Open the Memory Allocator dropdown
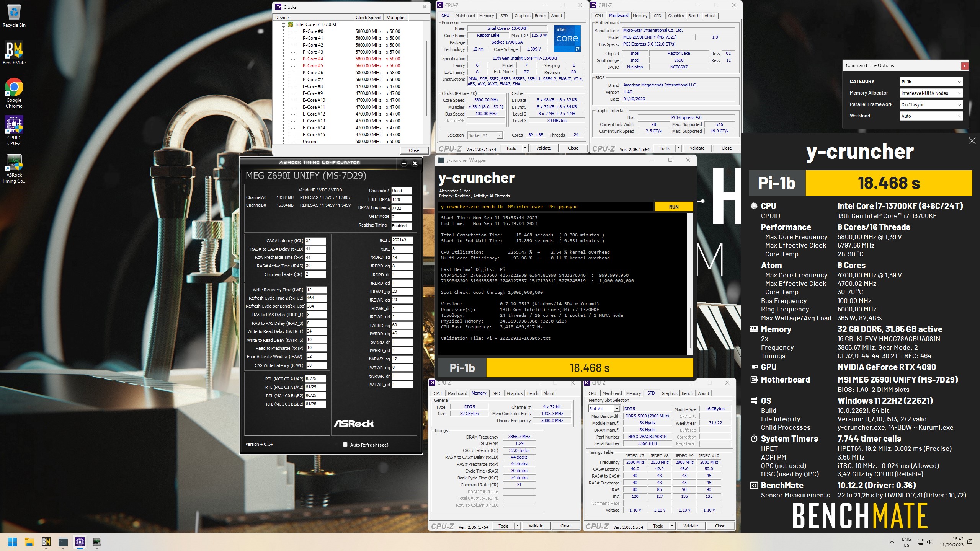This screenshot has height=551, width=980. click(931, 93)
